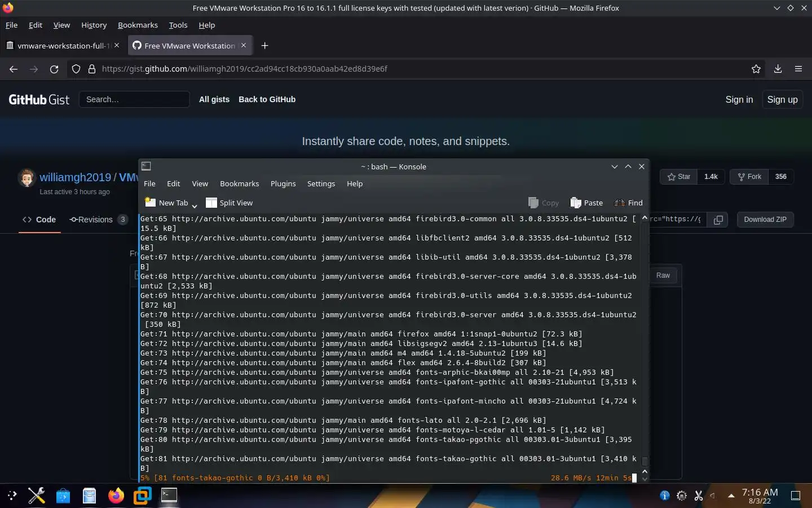This screenshot has width=812, height=508.
Task: Open Firefox Bookmarks menu
Action: (x=138, y=25)
